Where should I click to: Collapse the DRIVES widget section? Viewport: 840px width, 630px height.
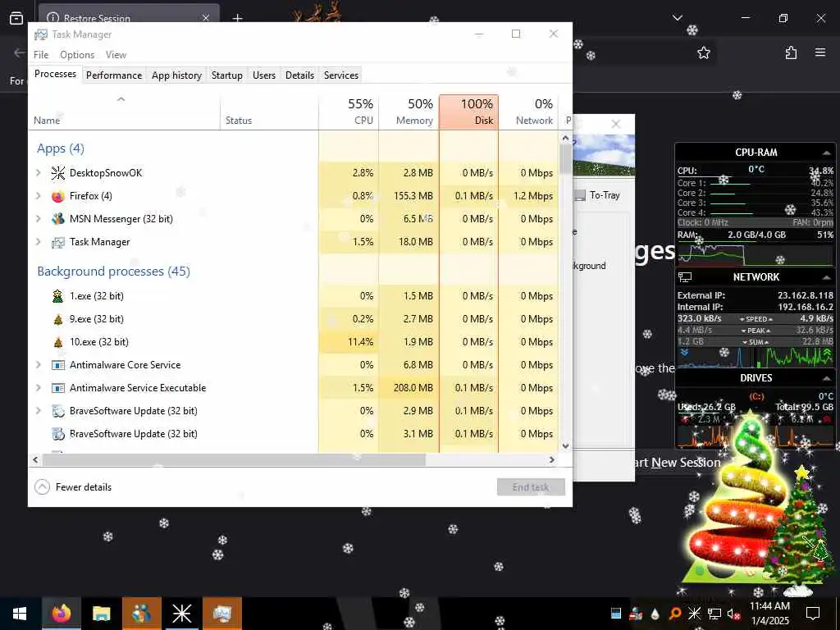tap(827, 378)
